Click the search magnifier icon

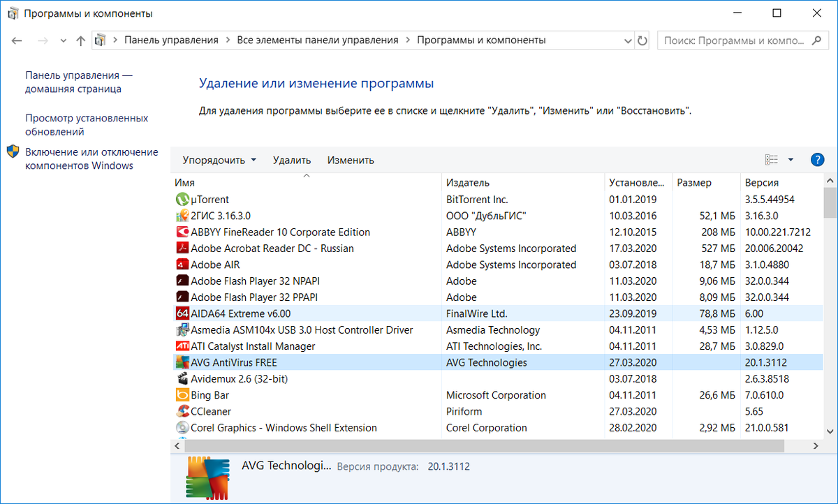[x=817, y=40]
